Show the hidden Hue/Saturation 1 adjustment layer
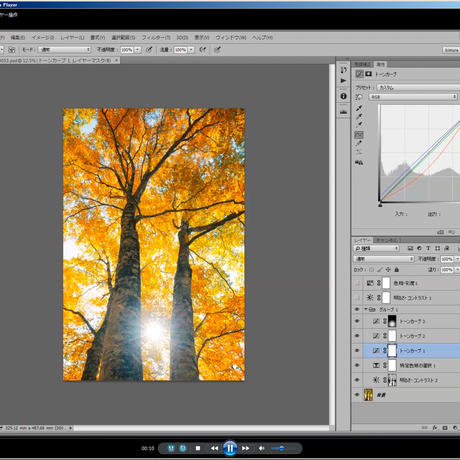Screen dimensions: 460x460 357,283
